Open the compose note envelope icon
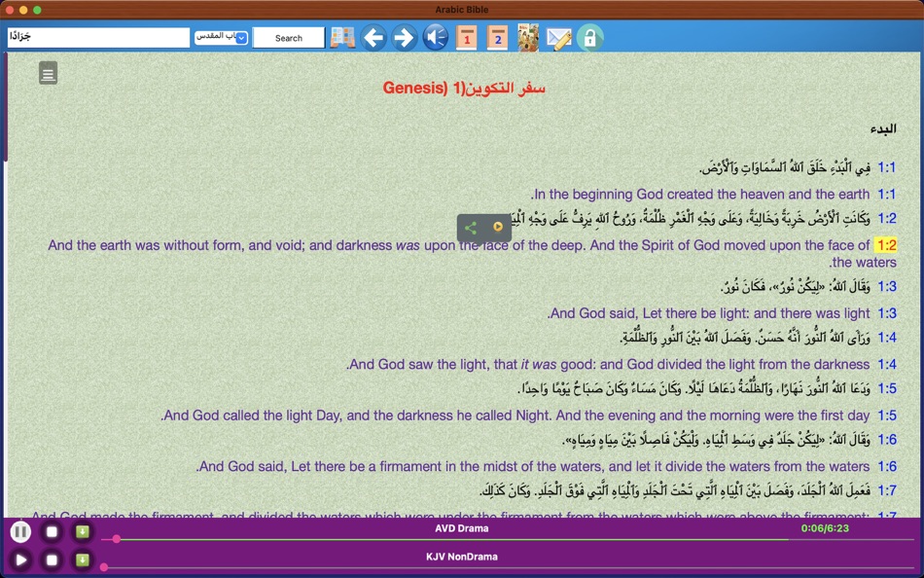The image size is (924, 578). coord(559,37)
